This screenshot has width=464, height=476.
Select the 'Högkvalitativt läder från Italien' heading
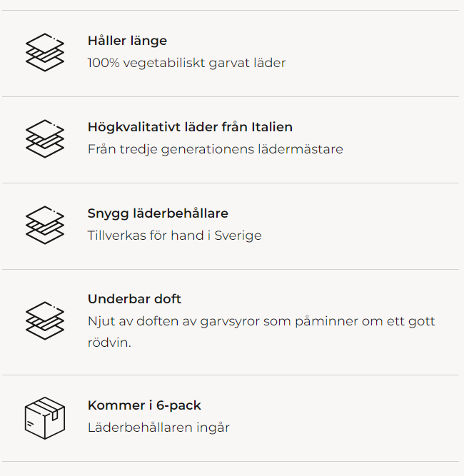(x=190, y=127)
